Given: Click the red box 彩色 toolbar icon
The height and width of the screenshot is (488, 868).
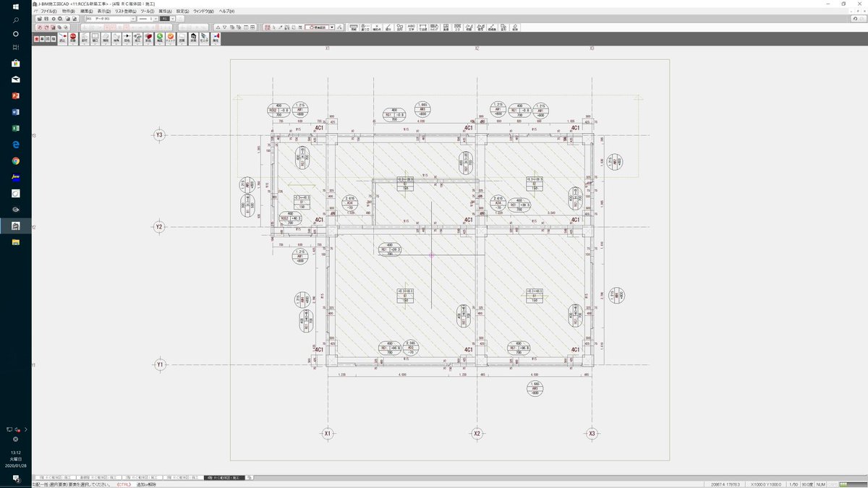Looking at the screenshot, I should point(149,38).
